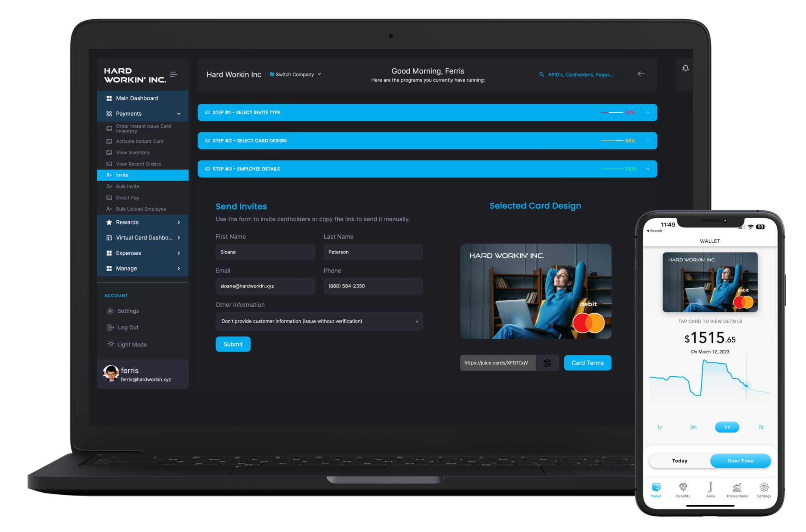Click the Email input field
This screenshot has height=532, width=806.
pyautogui.click(x=265, y=286)
